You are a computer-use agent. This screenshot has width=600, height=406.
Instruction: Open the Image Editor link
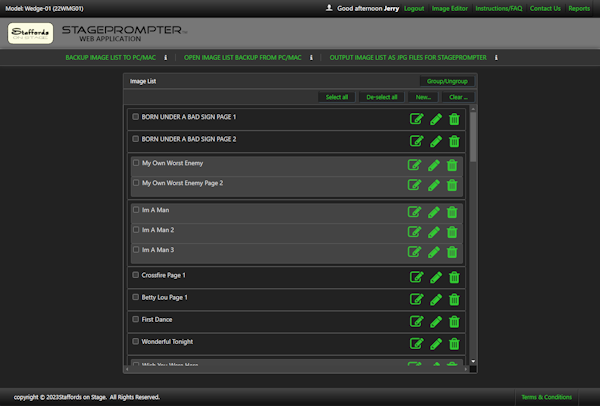pos(450,8)
